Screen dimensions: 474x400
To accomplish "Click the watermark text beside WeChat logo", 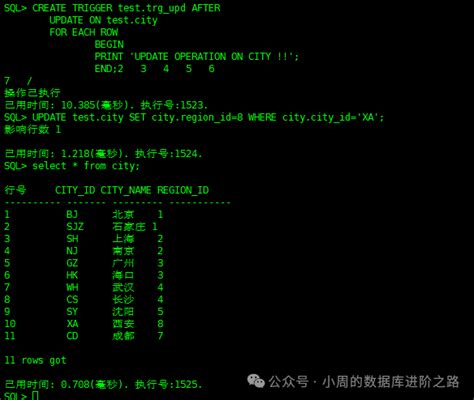I will [364, 382].
